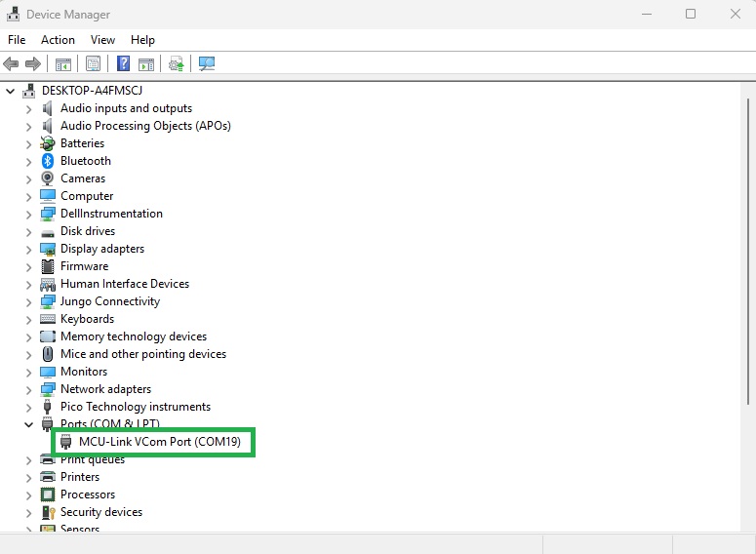
Task: Expand Audio Processing Objects (APOs) chevron
Action: [28, 127]
